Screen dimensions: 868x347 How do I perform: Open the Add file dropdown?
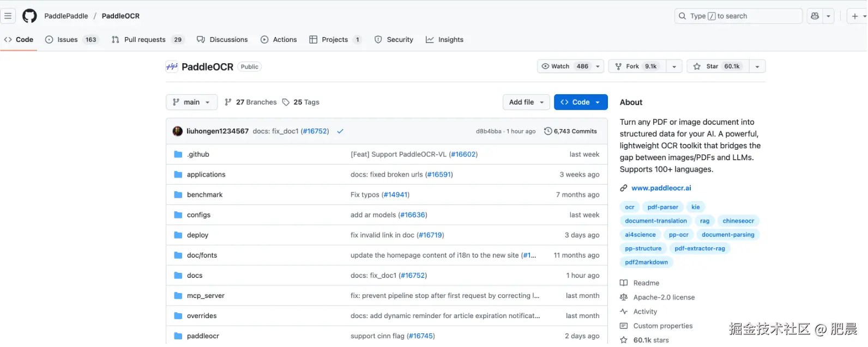[526, 102]
